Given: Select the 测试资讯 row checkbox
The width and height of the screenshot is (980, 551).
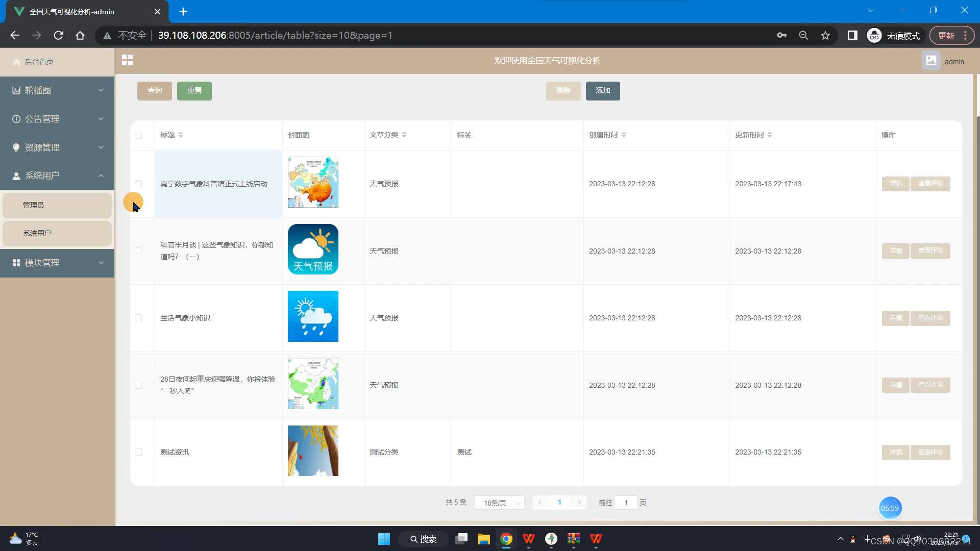Looking at the screenshot, I should pos(138,452).
